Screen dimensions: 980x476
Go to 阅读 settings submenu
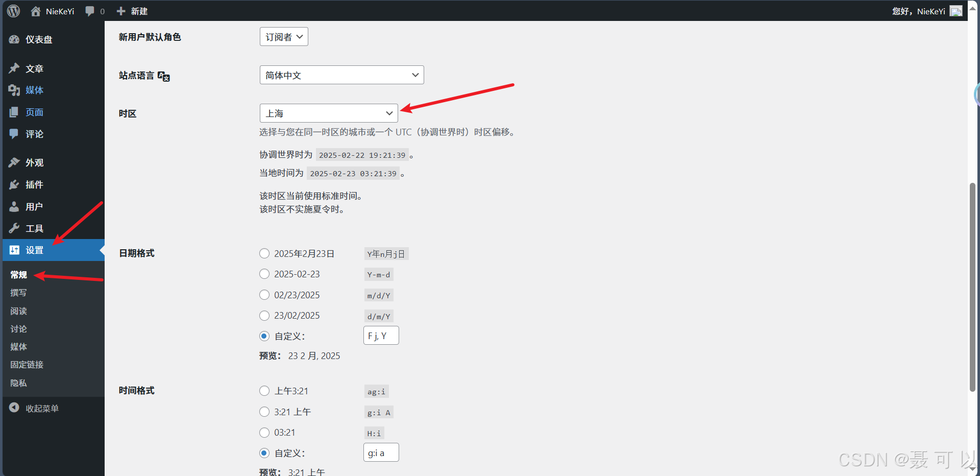[18, 311]
